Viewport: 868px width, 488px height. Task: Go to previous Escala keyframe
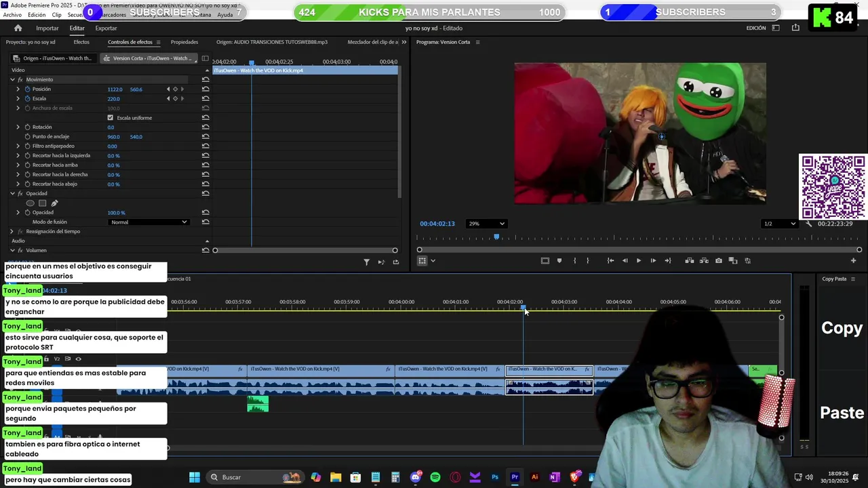[168, 99]
